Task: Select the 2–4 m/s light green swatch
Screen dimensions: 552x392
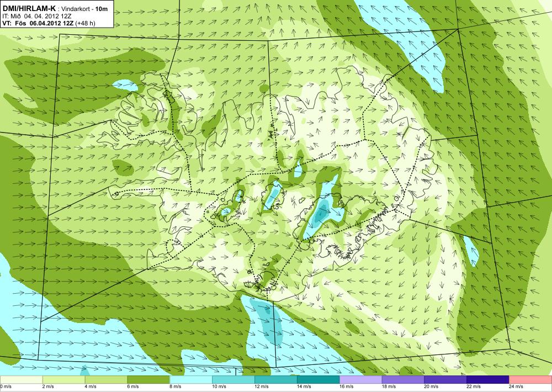Action: (x=63, y=380)
